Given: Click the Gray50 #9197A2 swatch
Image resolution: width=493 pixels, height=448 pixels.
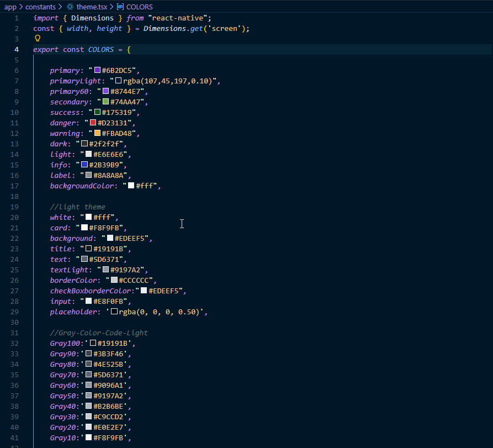Looking at the screenshot, I should tap(88, 396).
